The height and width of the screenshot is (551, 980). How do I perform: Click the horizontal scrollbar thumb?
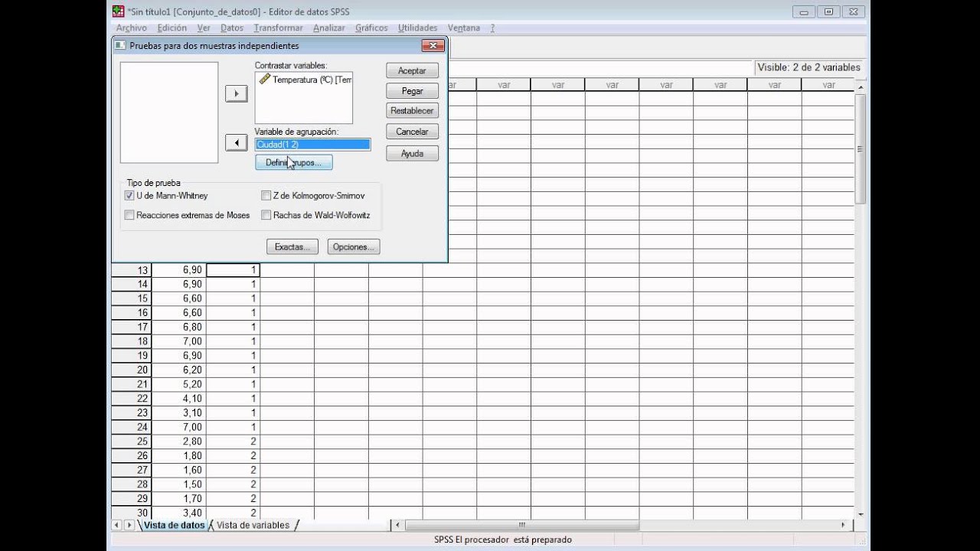(x=522, y=525)
